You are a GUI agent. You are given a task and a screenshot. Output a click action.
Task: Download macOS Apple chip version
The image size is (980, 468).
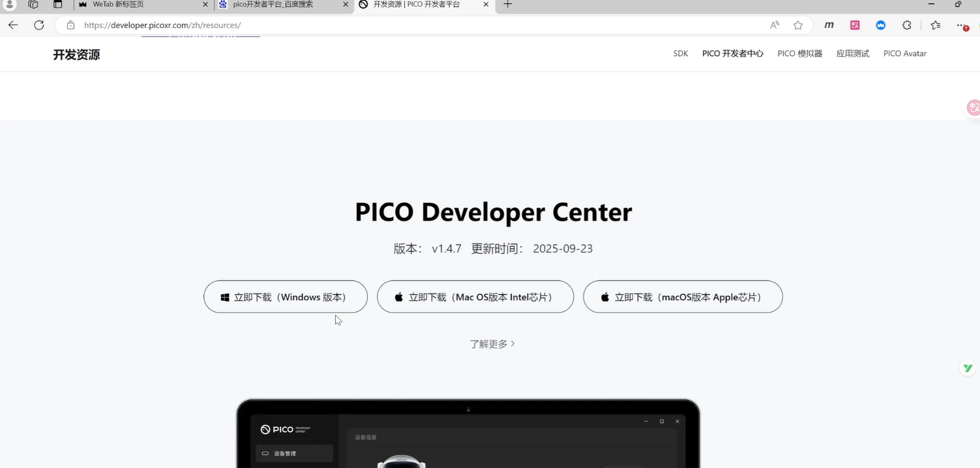(683, 297)
